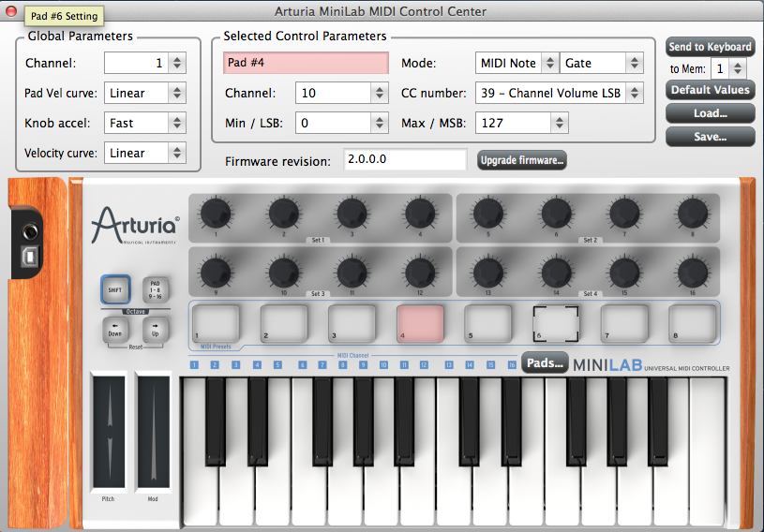The image size is (764, 532).
Task: Adjust the to Mem stepper
Action: pos(738,68)
